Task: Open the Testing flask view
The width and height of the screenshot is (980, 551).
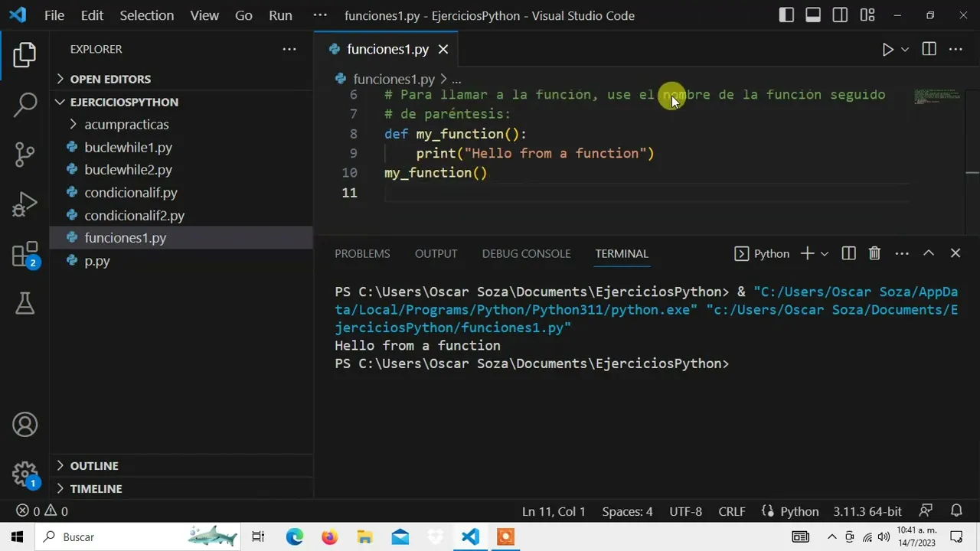Action: 24,304
